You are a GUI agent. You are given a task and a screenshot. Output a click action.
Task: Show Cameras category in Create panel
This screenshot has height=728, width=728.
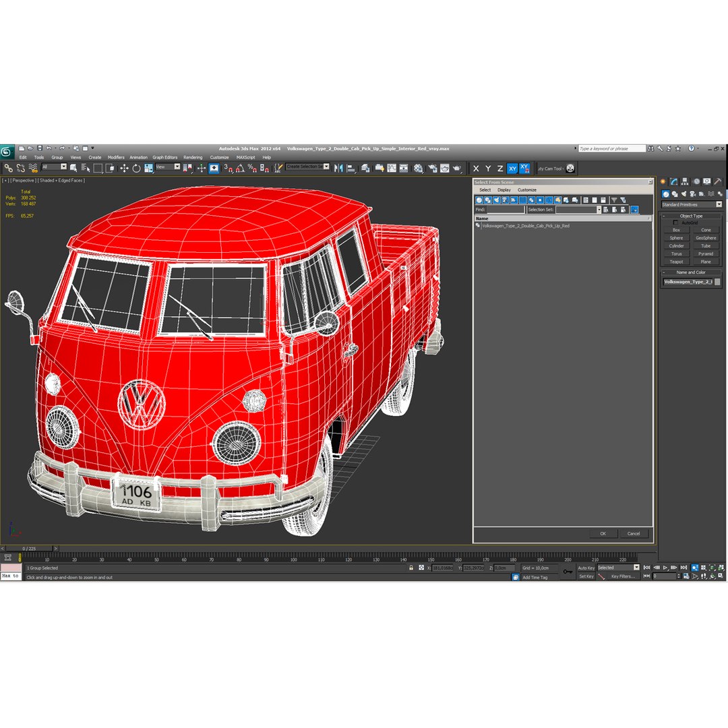693,194
